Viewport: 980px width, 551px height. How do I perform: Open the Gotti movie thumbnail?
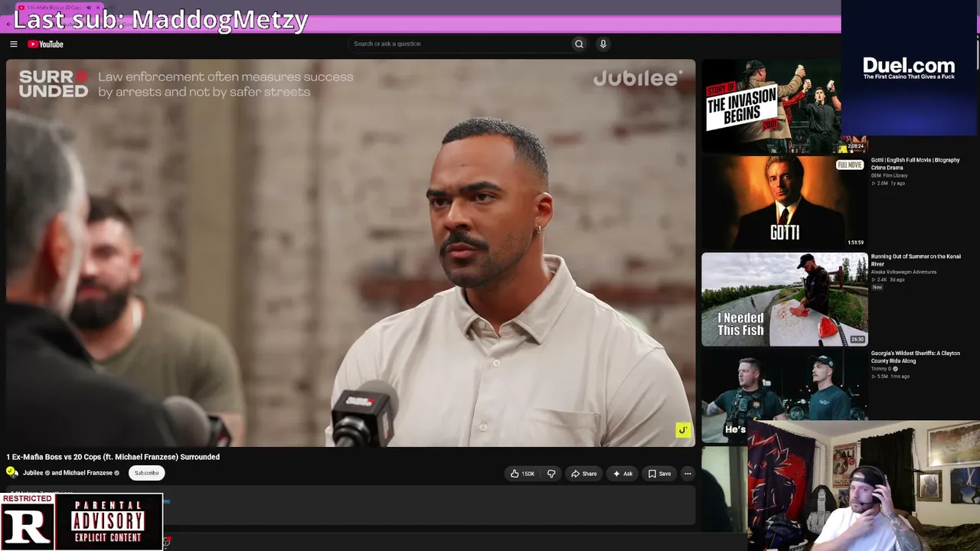coord(785,202)
